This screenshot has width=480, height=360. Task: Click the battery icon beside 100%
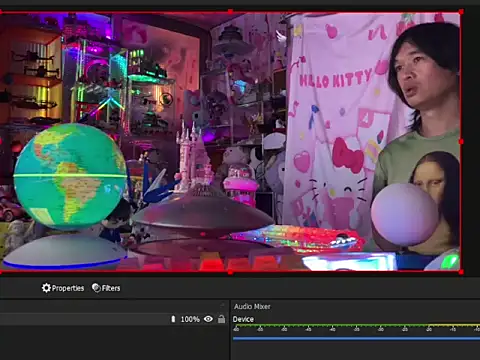pyautogui.click(x=173, y=319)
